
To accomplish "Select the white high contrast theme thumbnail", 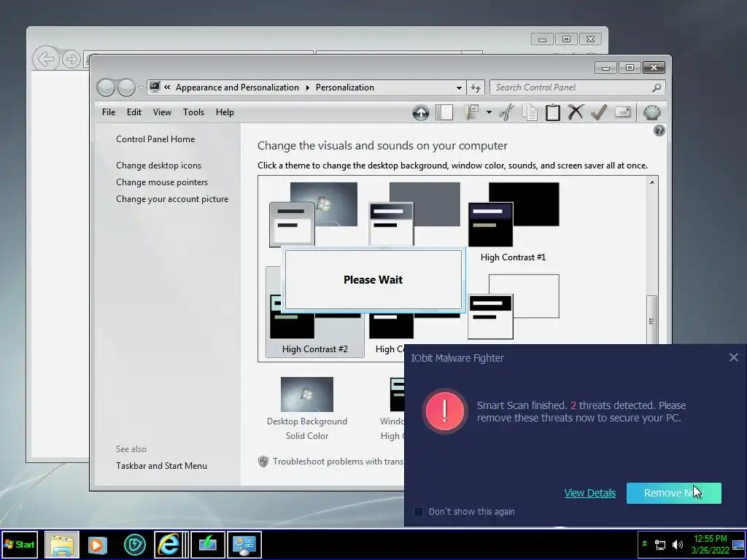I will tap(514, 307).
